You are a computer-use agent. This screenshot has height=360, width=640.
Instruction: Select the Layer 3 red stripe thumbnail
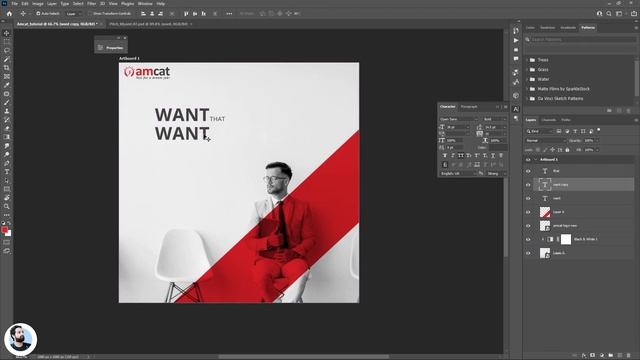click(545, 212)
